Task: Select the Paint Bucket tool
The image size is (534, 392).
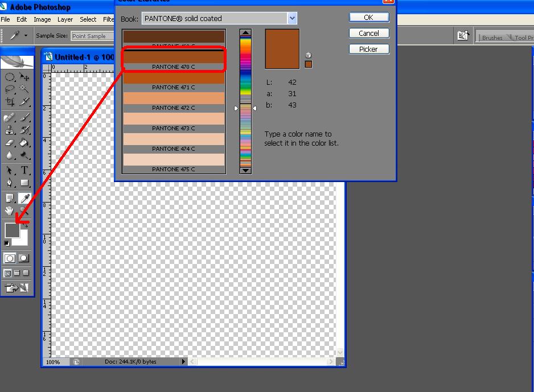Action: pos(24,143)
